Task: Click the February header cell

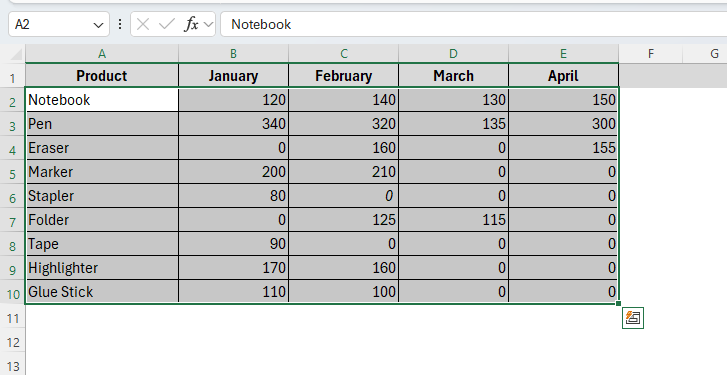Action: pos(344,76)
